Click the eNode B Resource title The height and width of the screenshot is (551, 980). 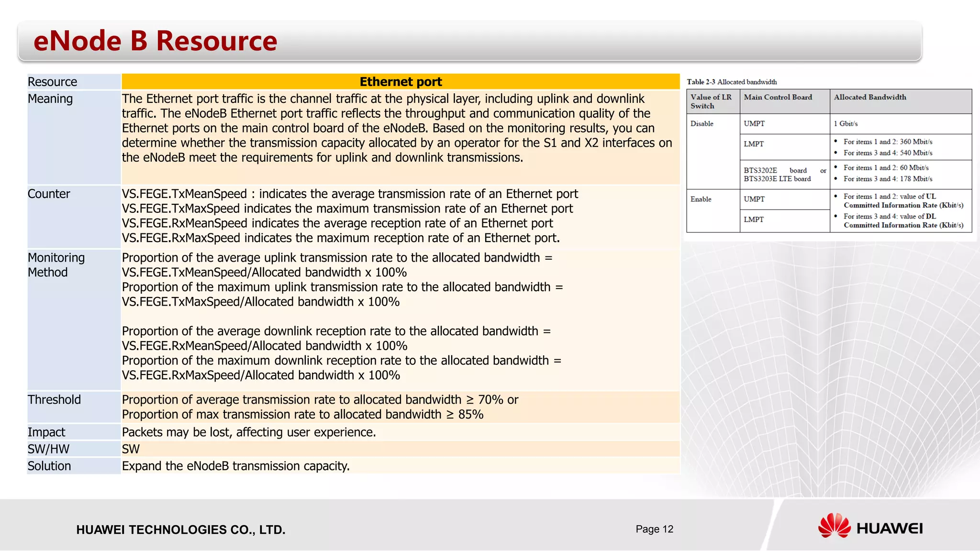pyautogui.click(x=155, y=41)
